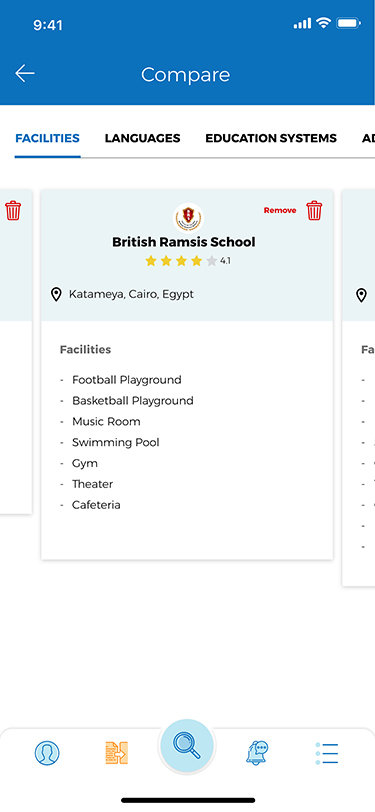Screen dimensions: 375x812
Task: Click the Katameya, Cairo, Egypt address
Action: click(x=131, y=295)
